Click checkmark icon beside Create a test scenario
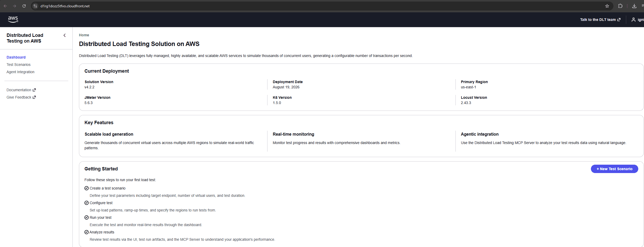 tap(87, 188)
